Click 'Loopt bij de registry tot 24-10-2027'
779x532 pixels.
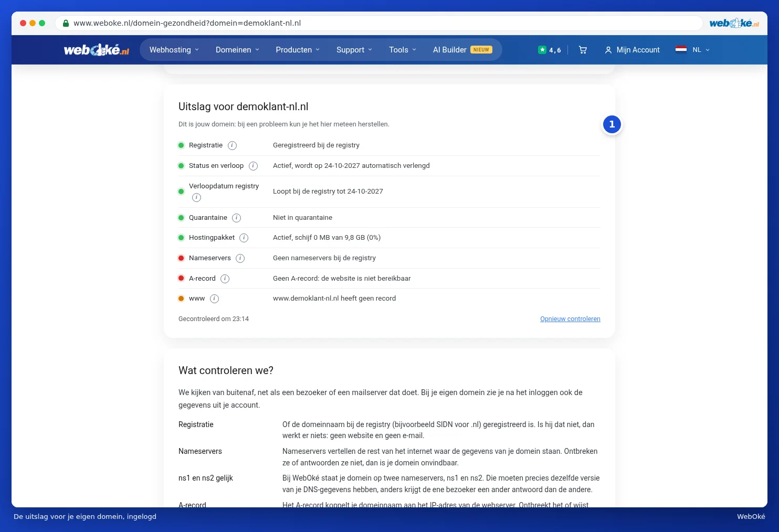point(328,191)
